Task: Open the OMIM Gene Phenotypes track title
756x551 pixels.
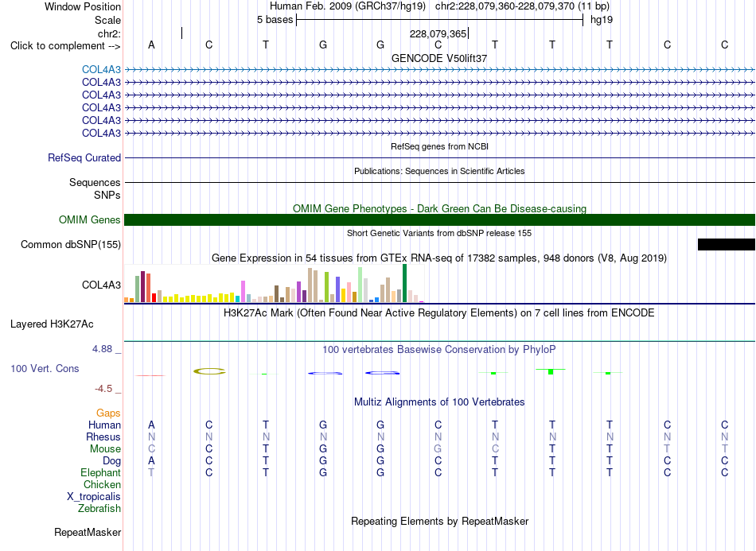Action: coord(439,208)
